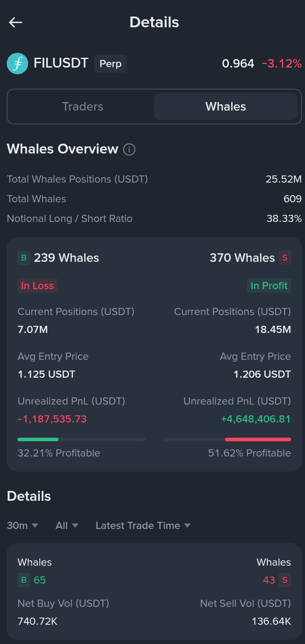Tap the green B badge next to 65
The width and height of the screenshot is (305, 644).
(24, 580)
